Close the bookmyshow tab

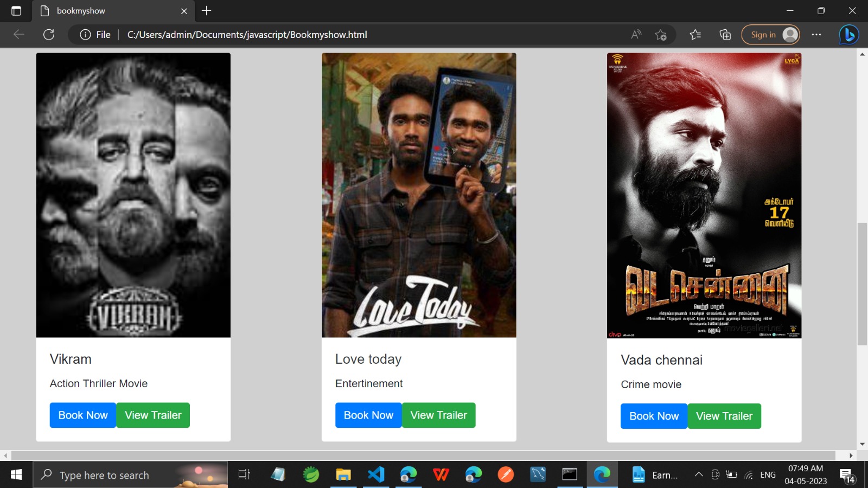[184, 11]
